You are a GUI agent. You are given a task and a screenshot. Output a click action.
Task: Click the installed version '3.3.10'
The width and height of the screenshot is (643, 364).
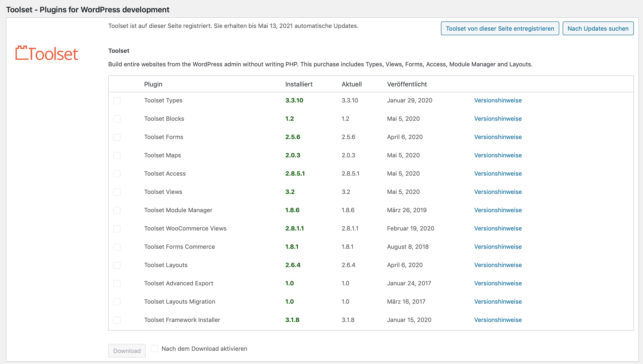tap(294, 100)
